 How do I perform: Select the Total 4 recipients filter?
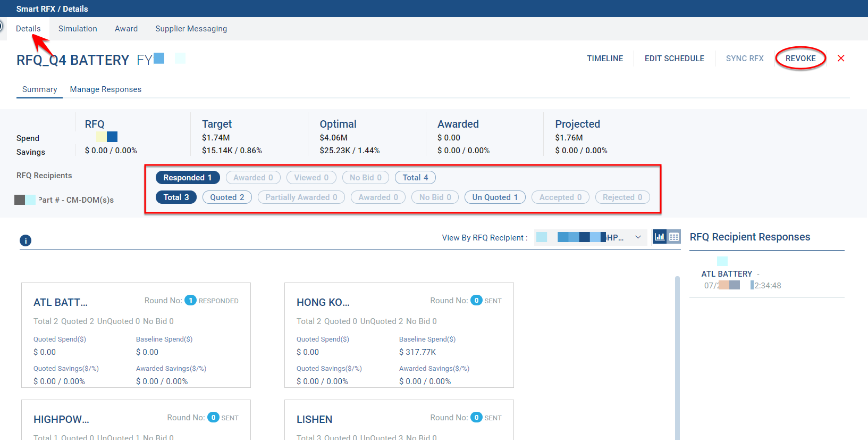tap(415, 178)
